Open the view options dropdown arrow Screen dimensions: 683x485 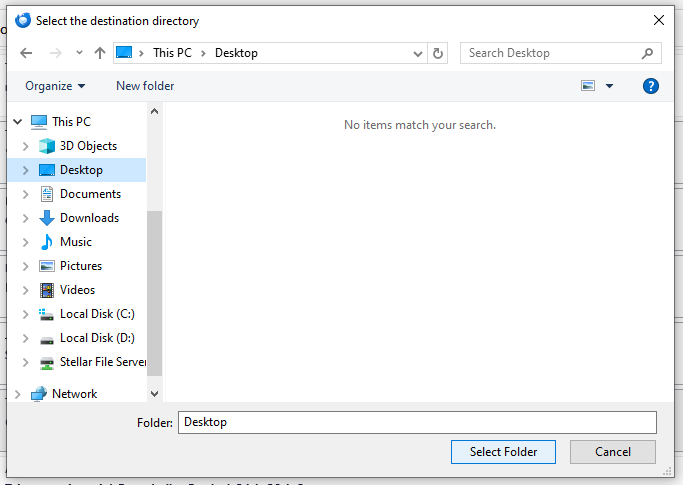coord(609,86)
